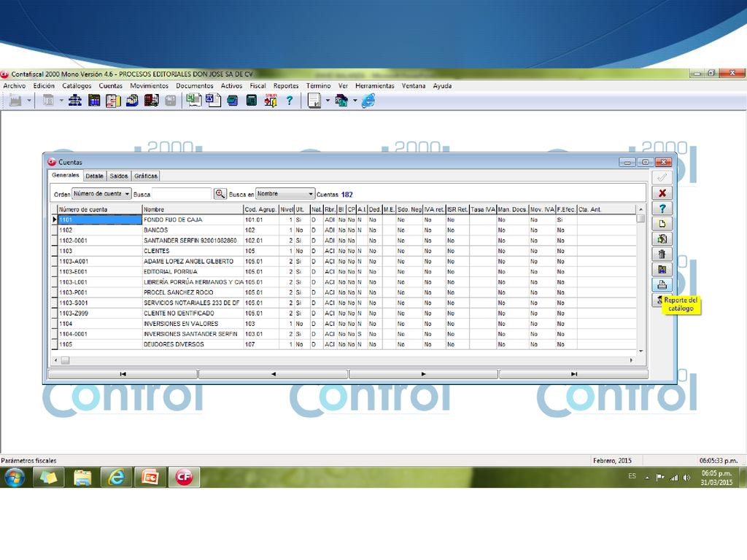
Task: Export to Excel using the toolbar icon
Action: [x=193, y=101]
